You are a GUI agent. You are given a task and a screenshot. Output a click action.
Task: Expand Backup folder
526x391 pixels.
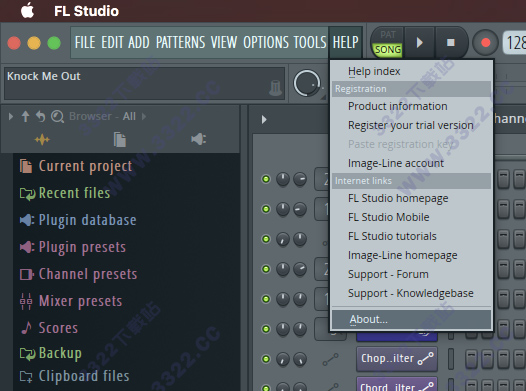tap(50, 353)
